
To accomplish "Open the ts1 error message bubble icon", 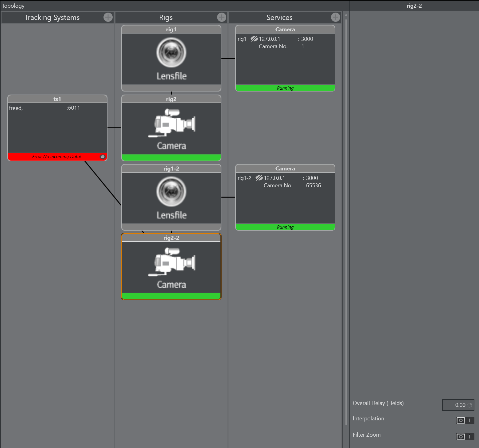I will 103,157.
